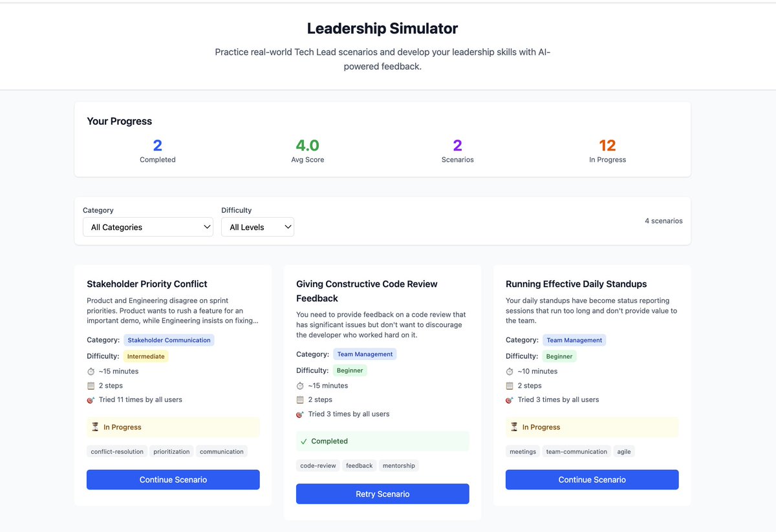Screen dimensions: 776x532
Task: Click the hourglass icon in Stakeholder card status
Action: pyautogui.click(x=95, y=427)
